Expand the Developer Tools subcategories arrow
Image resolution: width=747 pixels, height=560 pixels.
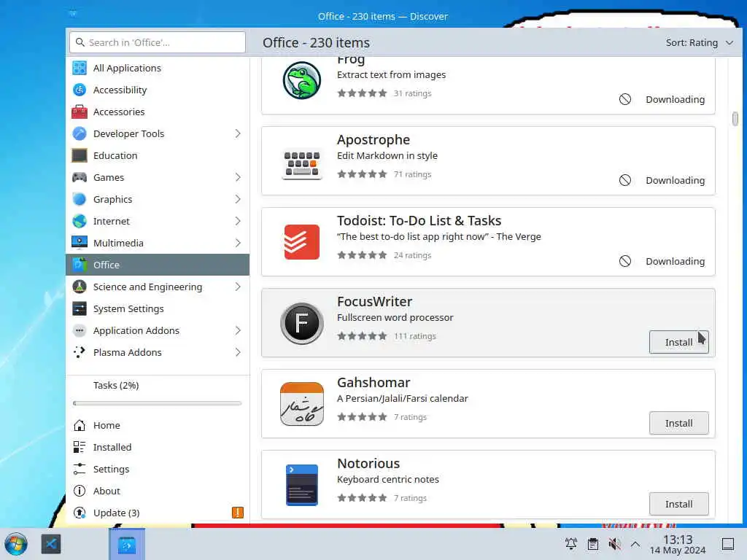click(x=238, y=134)
